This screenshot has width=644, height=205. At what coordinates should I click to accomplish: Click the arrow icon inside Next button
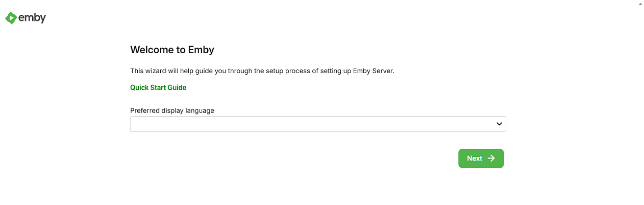pos(491,158)
